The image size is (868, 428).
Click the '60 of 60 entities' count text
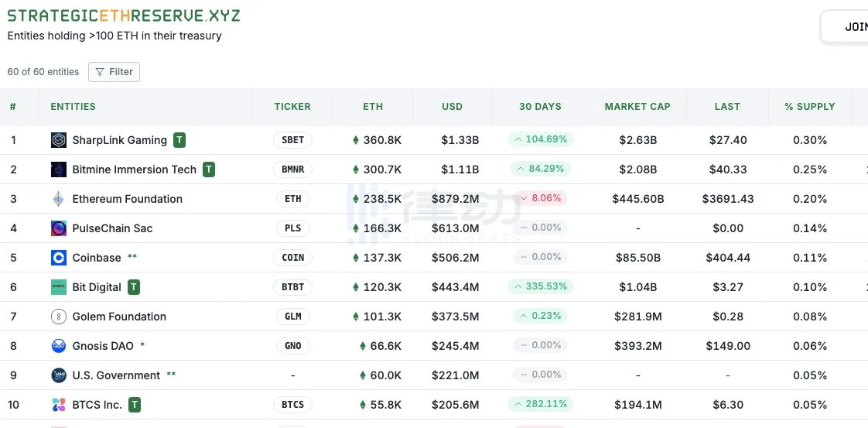tap(43, 72)
